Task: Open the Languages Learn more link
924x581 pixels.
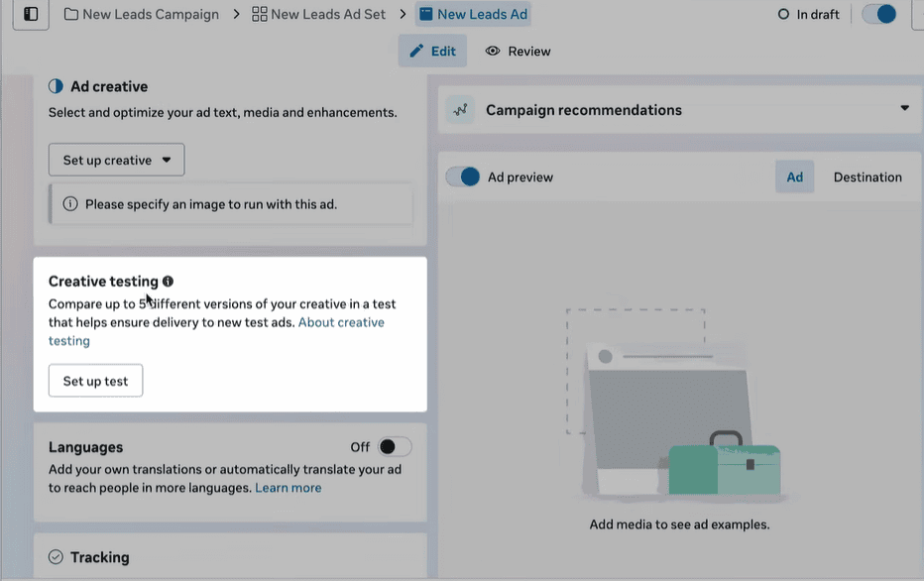Action: pyautogui.click(x=288, y=488)
